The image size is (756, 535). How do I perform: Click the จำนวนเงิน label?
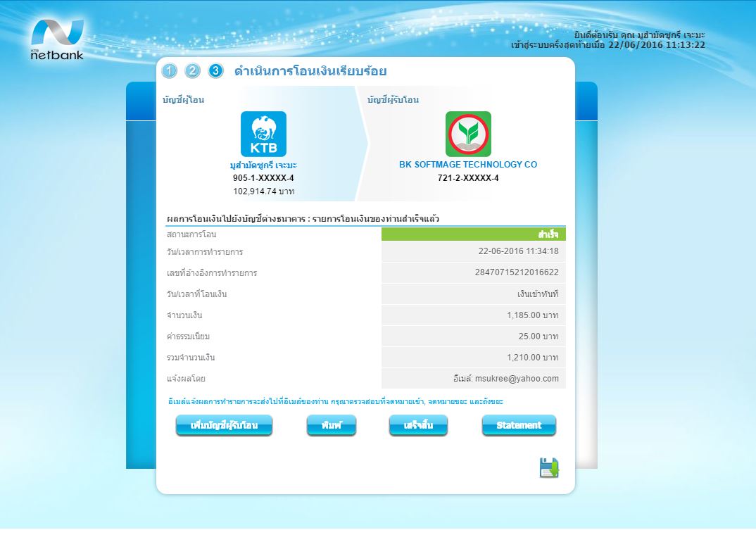[184, 315]
